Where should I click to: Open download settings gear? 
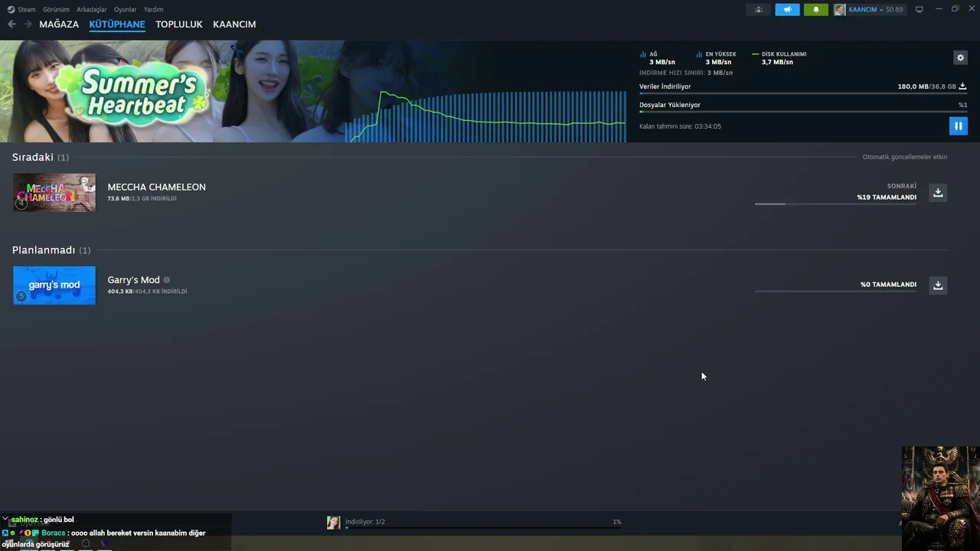[960, 57]
